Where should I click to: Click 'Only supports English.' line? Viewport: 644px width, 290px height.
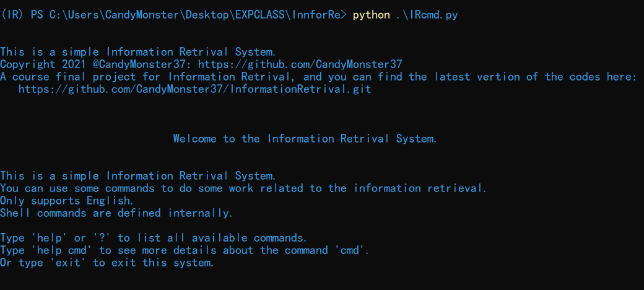67,201
